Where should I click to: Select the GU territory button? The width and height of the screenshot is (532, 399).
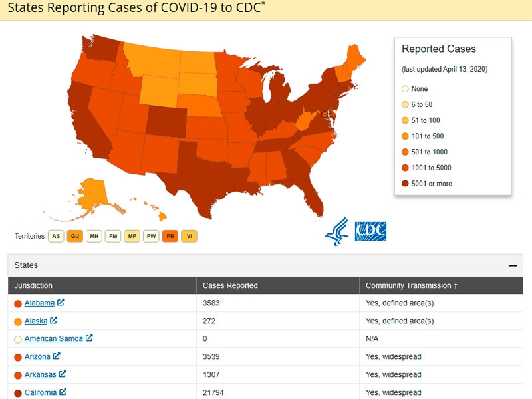[75, 236]
